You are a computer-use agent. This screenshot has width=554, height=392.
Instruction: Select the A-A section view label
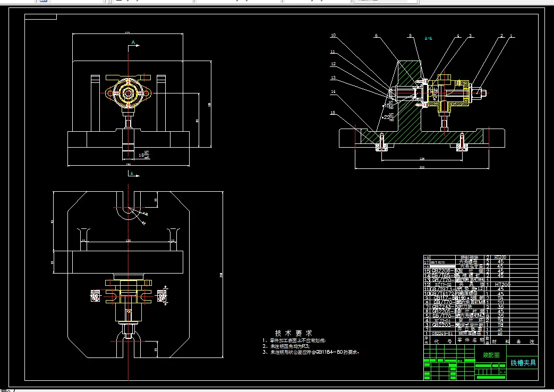[428, 38]
